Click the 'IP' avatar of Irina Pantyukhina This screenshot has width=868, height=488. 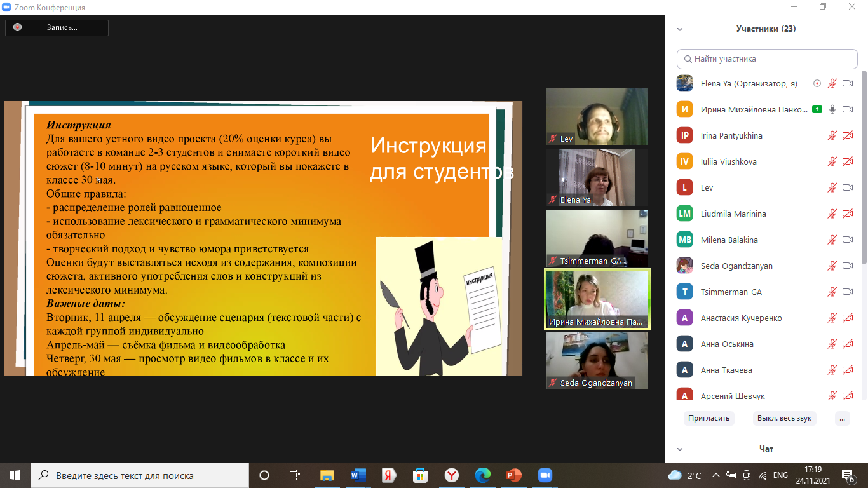(684, 135)
